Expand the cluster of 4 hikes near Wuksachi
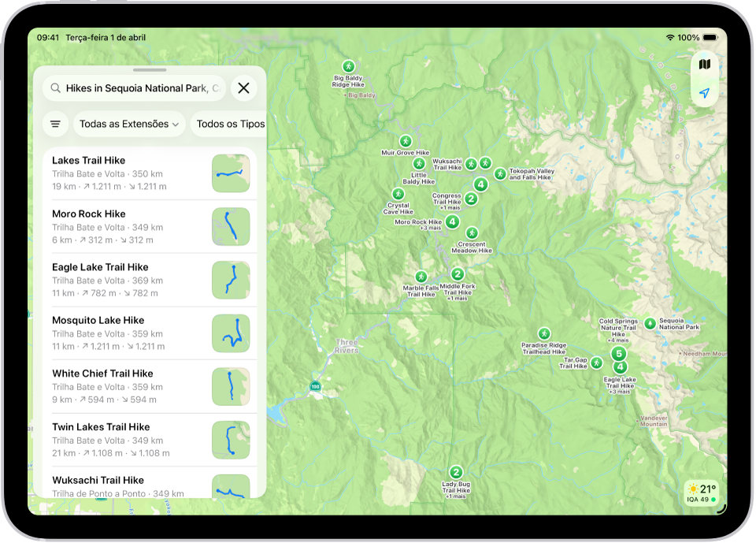Viewport: 756px width, 543px height. [x=480, y=184]
